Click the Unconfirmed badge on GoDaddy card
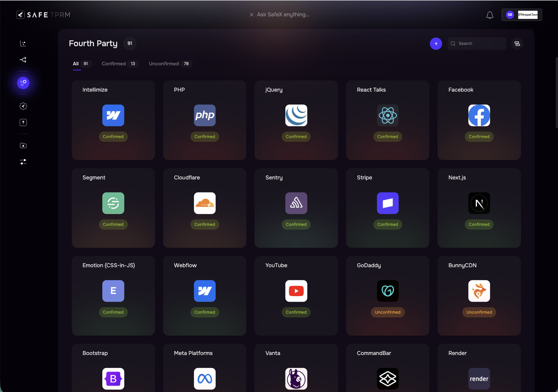558x392 pixels. tap(387, 312)
